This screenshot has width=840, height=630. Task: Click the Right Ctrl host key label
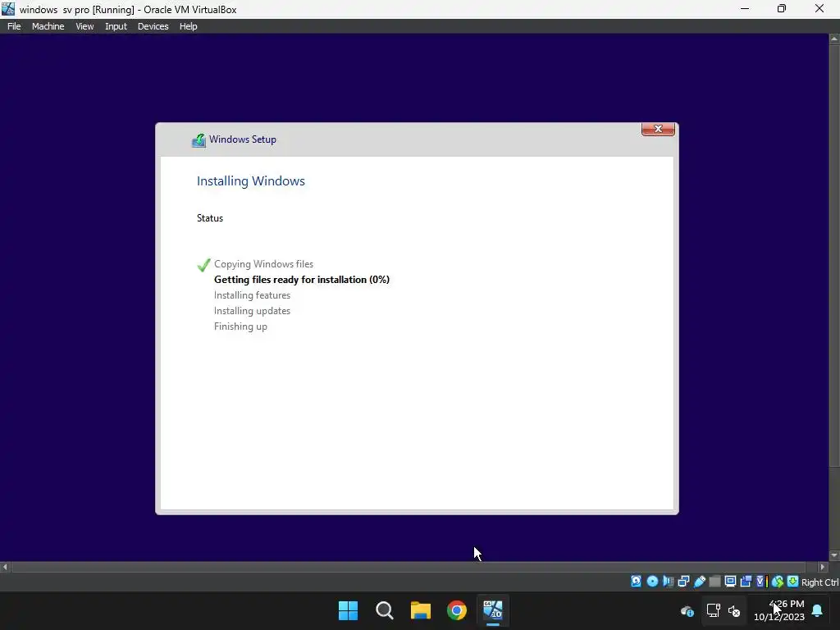pos(820,582)
